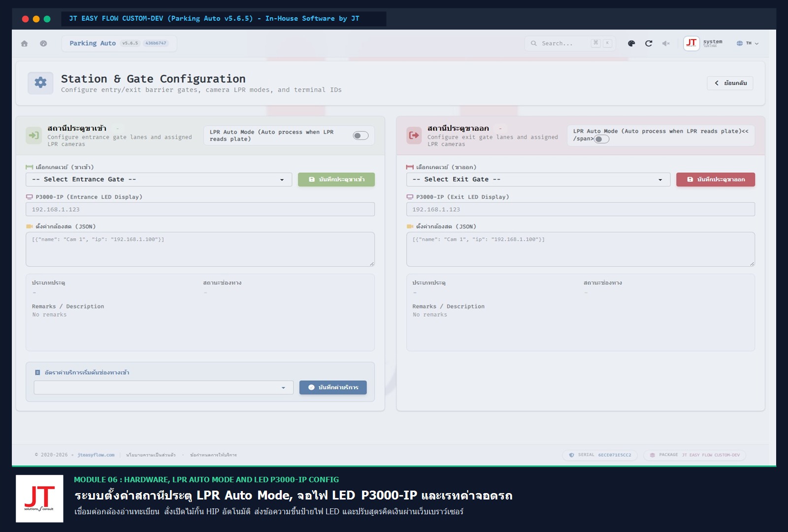Toggle exit LPR Auto Mode switch

(x=601, y=139)
